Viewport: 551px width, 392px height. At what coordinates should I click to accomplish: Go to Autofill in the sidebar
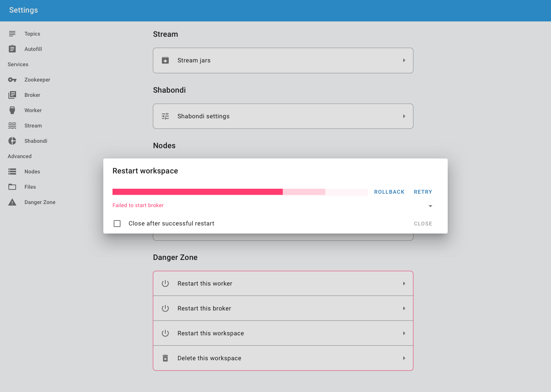pyautogui.click(x=33, y=49)
